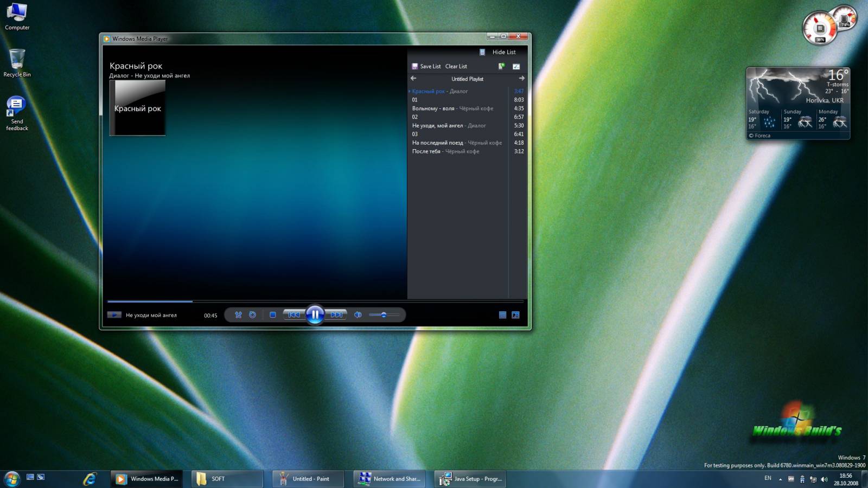
Task: Select playlist item 02
Action: tap(467, 117)
